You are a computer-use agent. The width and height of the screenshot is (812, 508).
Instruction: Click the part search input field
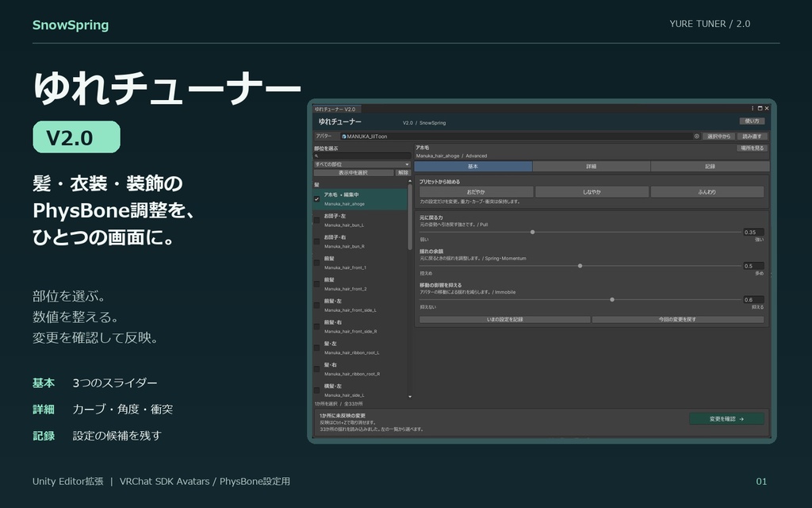(x=362, y=156)
